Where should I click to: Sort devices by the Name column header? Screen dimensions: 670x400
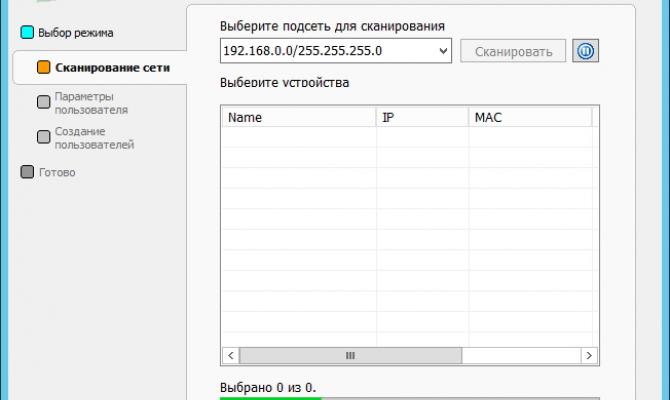coord(298,117)
